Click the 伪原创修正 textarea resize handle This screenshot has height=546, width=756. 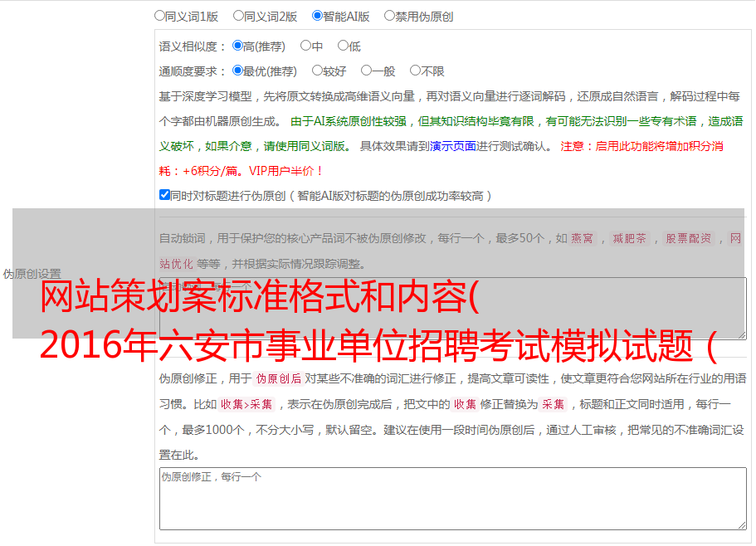(x=742, y=526)
